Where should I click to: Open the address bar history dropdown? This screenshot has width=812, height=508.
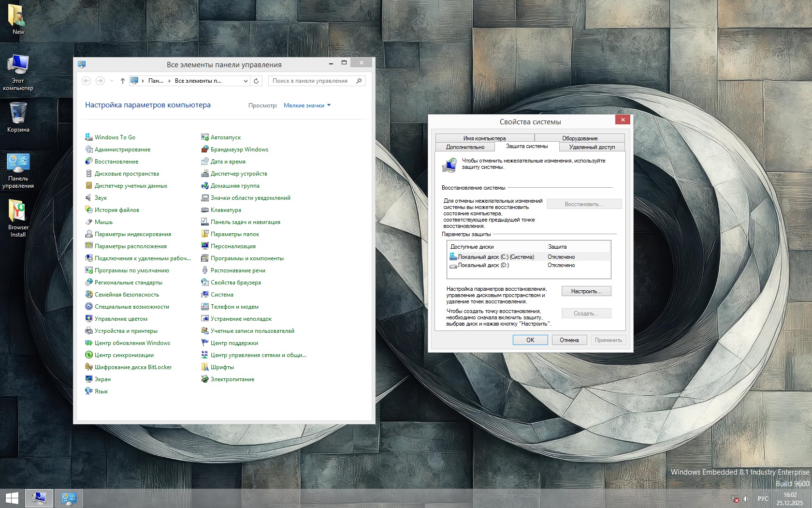tap(246, 81)
